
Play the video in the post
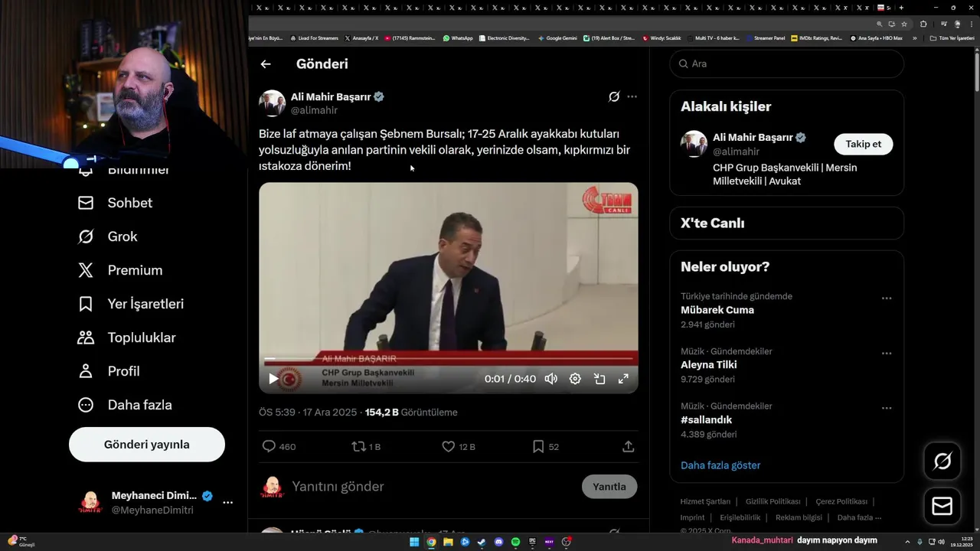pyautogui.click(x=273, y=379)
